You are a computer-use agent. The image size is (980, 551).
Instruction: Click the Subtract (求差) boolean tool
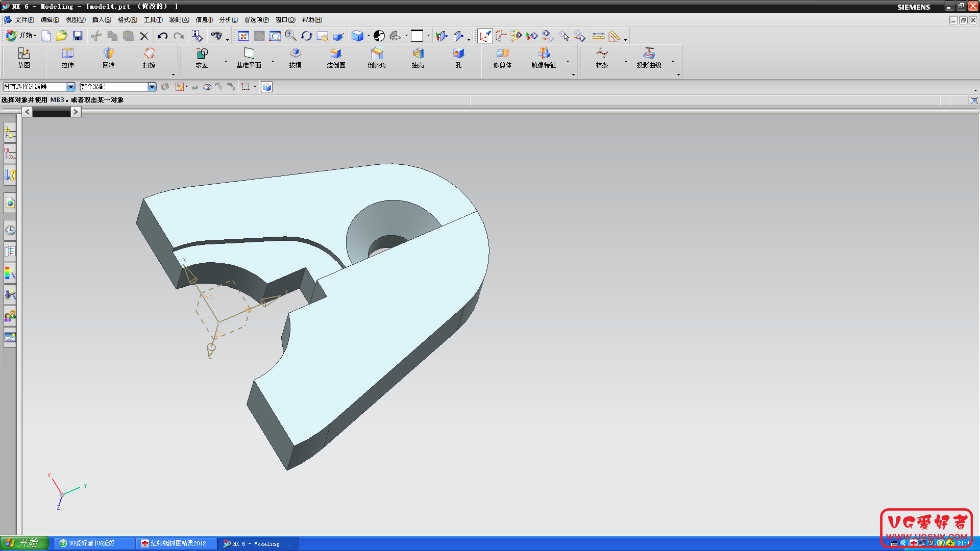pos(202,58)
